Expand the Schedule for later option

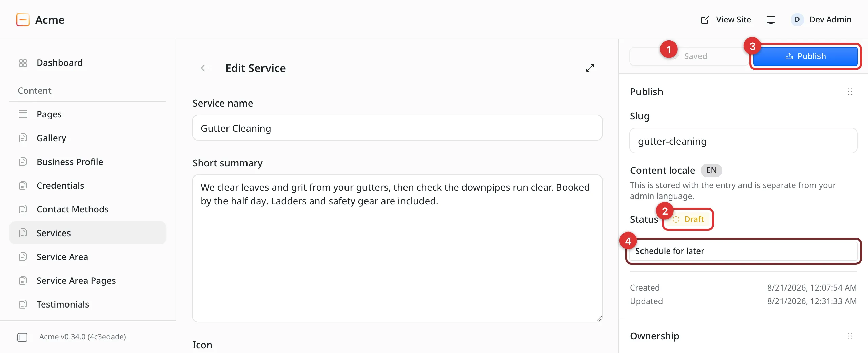743,251
